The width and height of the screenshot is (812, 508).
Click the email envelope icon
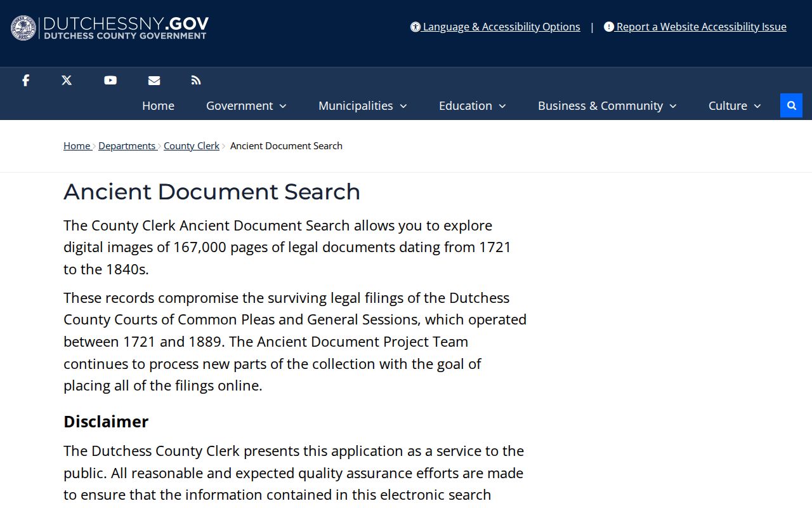click(x=154, y=80)
